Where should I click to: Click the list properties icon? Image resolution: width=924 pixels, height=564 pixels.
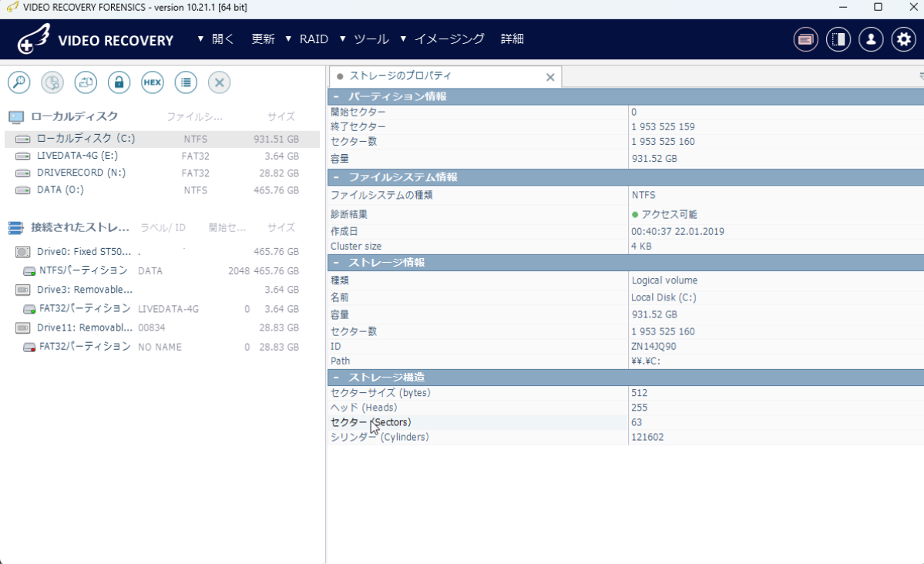186,82
